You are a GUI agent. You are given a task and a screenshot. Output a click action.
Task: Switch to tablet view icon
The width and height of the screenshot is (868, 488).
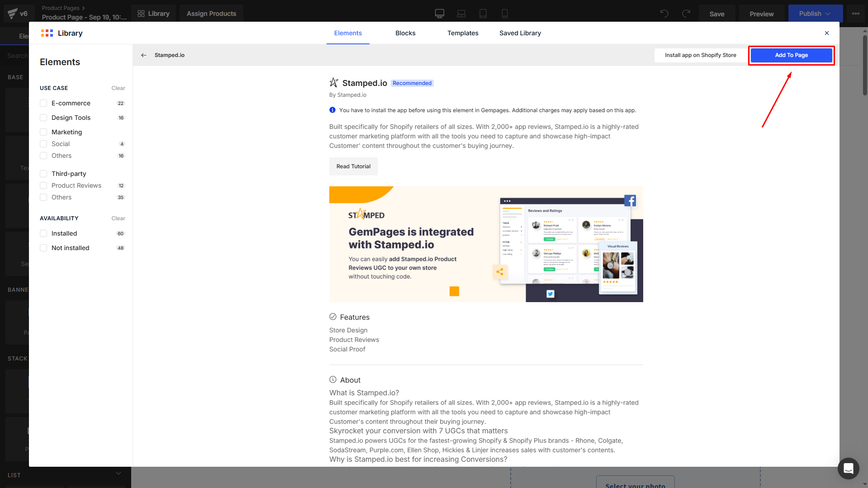pyautogui.click(x=483, y=14)
